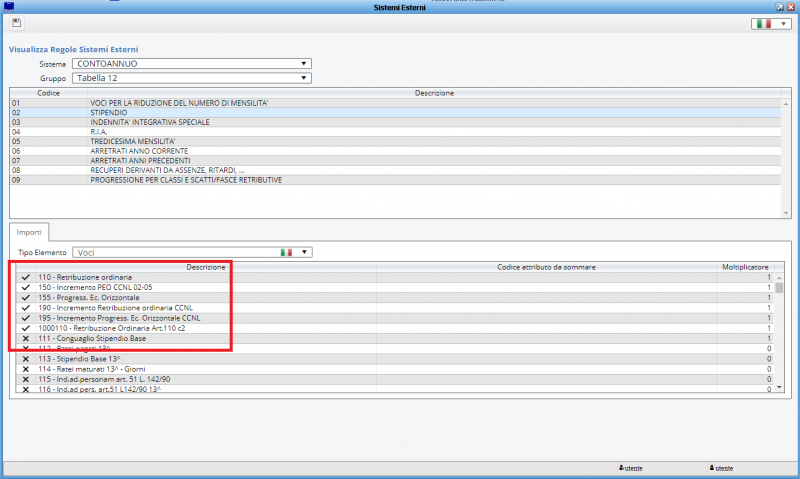The height and width of the screenshot is (479, 800).
Task: Click the application icon in title bar
Action: click(x=8, y=7)
